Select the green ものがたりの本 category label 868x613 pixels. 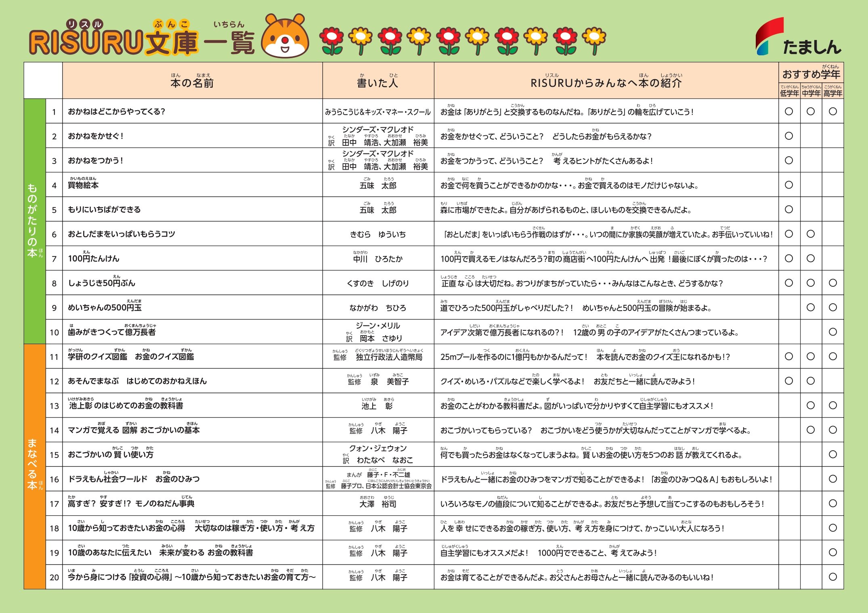[34, 221]
